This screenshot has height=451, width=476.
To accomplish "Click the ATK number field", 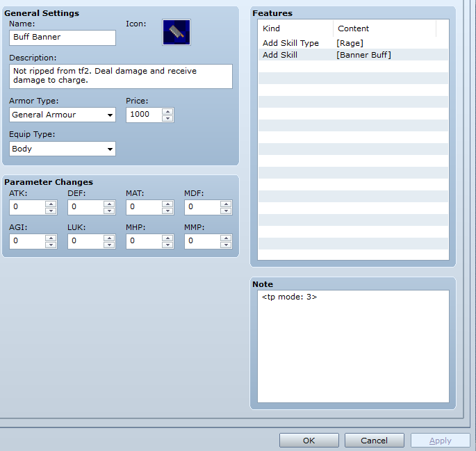I will coord(27,207).
